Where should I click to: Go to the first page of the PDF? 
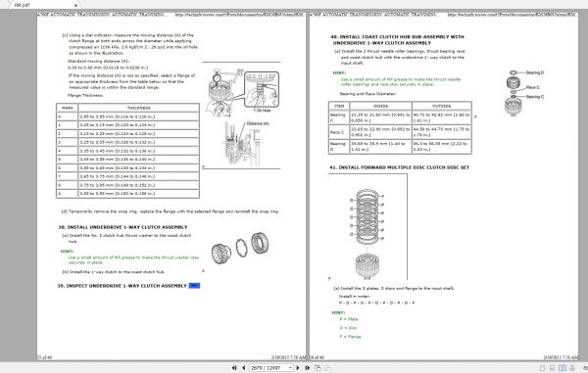pos(234,368)
